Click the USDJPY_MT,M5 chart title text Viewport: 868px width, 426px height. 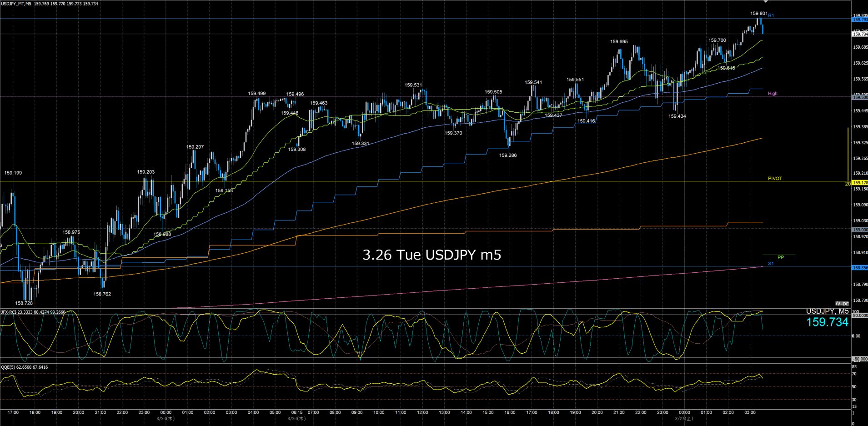pos(16,4)
